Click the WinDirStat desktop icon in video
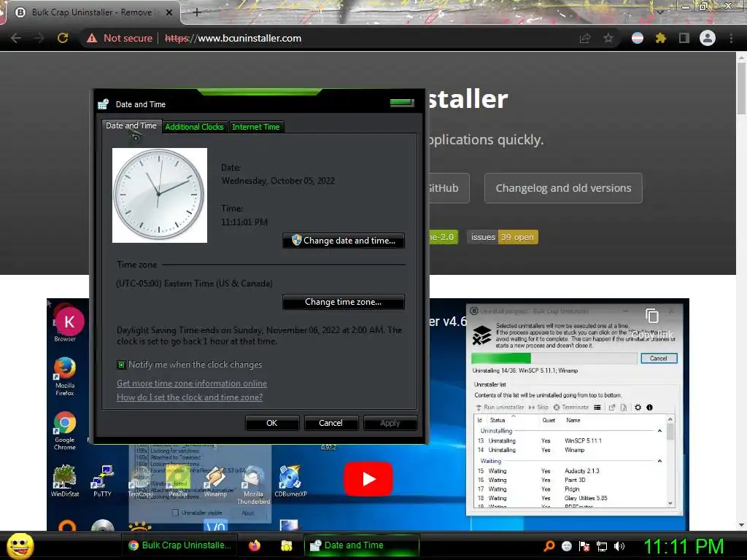Screen dimensions: 747x560 coord(65,481)
